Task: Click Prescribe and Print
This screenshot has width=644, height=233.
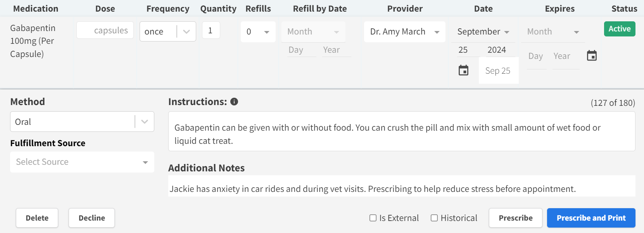Action: 591,218
